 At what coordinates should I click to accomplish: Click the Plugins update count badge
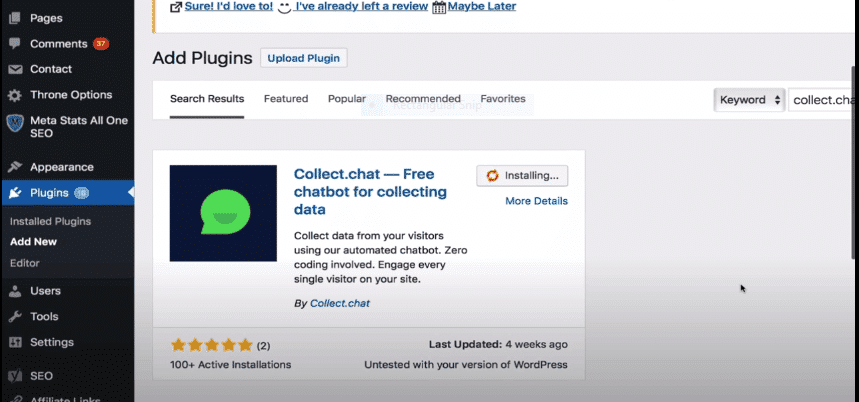[82, 193]
